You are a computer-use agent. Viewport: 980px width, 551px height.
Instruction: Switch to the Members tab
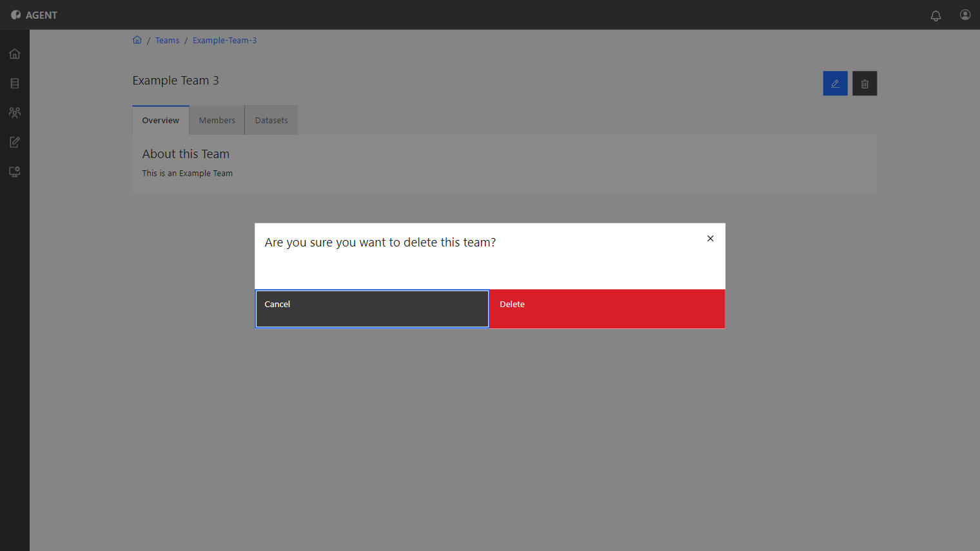tap(217, 121)
